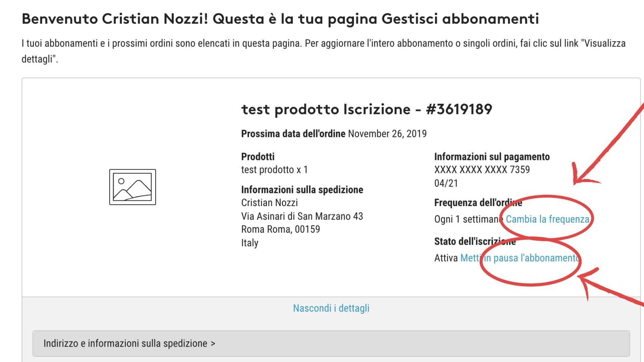Image resolution: width=644 pixels, height=362 pixels.
Task: Expand "Indirizzo e informazioni sulla spedizione" section
Action: [129, 344]
